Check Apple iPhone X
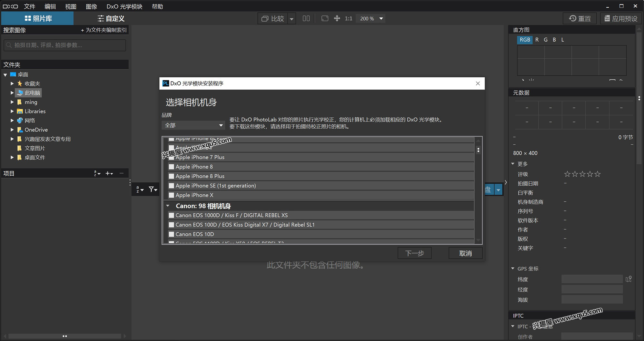Screen dimensions: 644x341 click(172, 195)
